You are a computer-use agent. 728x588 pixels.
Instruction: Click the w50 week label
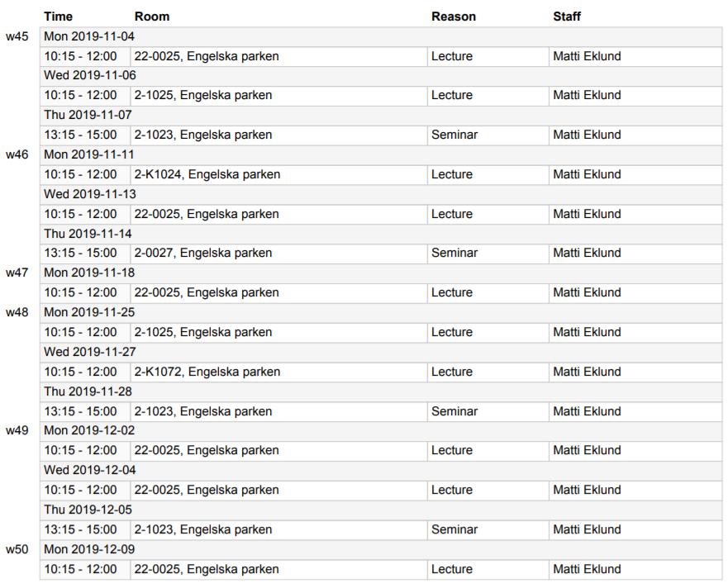(x=17, y=549)
